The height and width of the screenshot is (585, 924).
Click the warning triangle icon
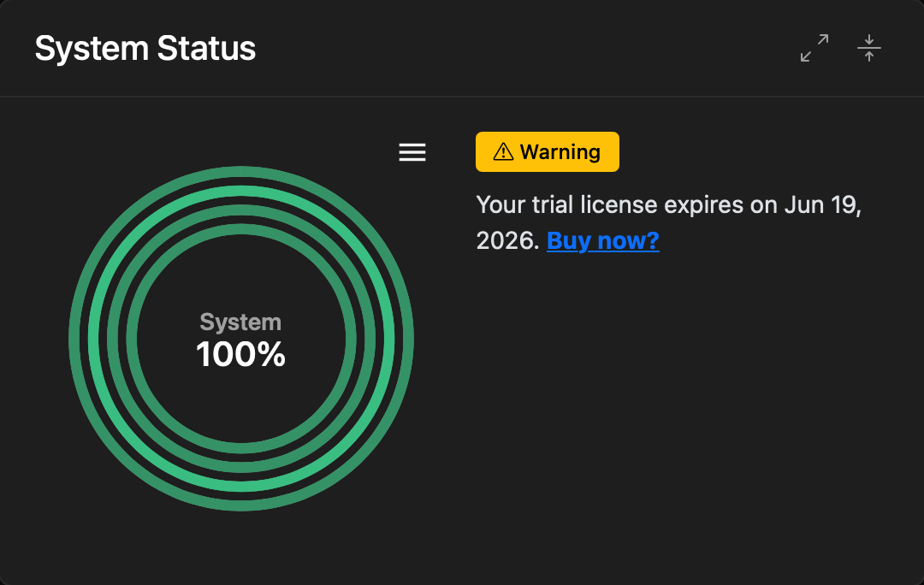click(503, 152)
